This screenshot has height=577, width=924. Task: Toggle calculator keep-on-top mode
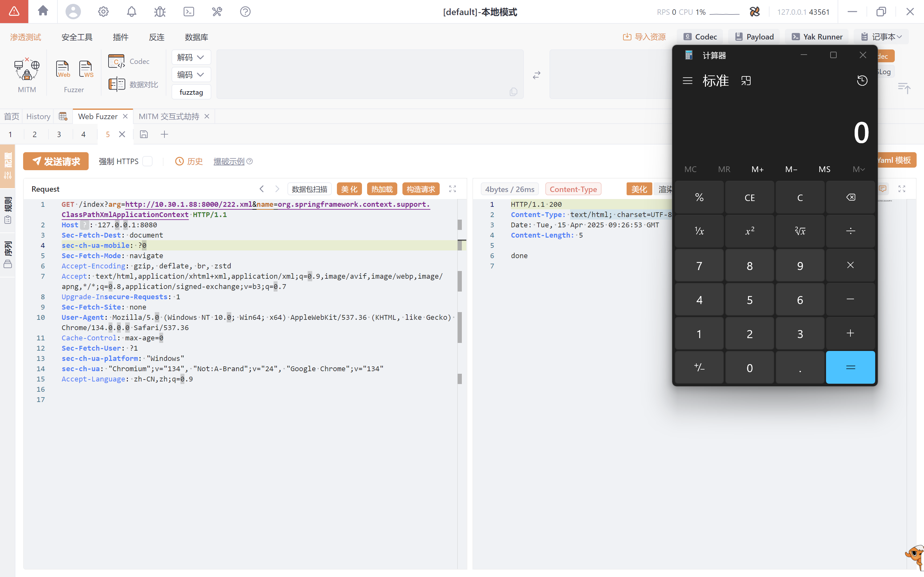[746, 81]
